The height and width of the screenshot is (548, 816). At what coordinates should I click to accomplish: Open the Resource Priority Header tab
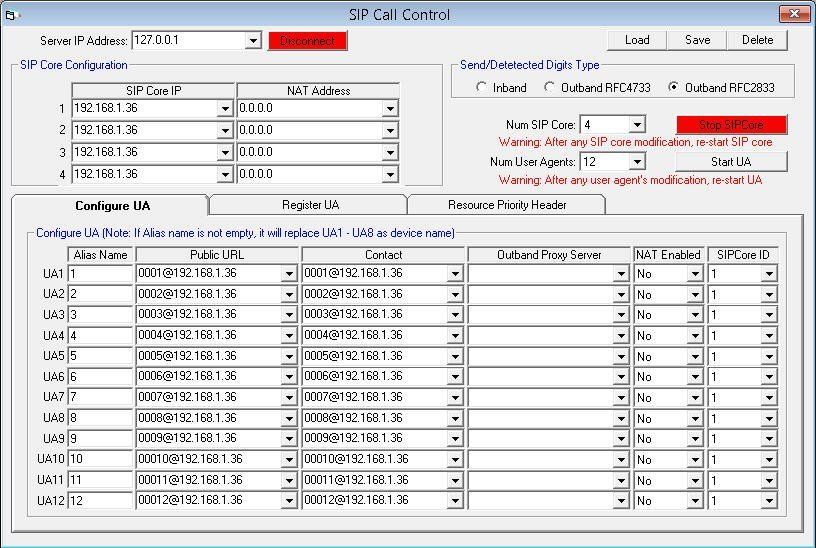[x=507, y=205]
